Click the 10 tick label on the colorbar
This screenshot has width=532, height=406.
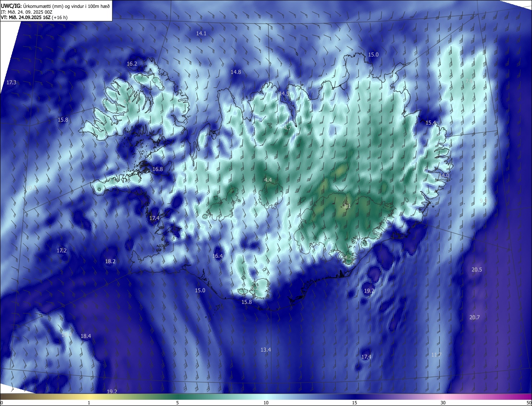click(x=266, y=403)
